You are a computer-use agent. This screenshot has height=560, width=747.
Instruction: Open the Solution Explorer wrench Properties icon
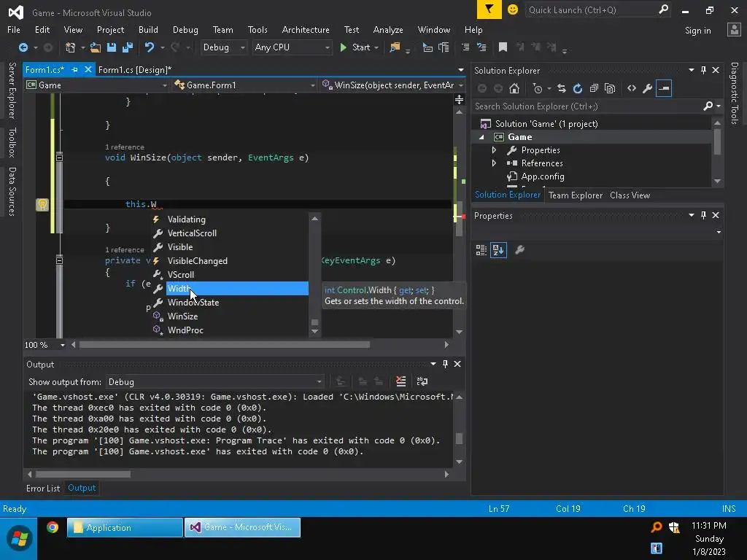(648, 88)
